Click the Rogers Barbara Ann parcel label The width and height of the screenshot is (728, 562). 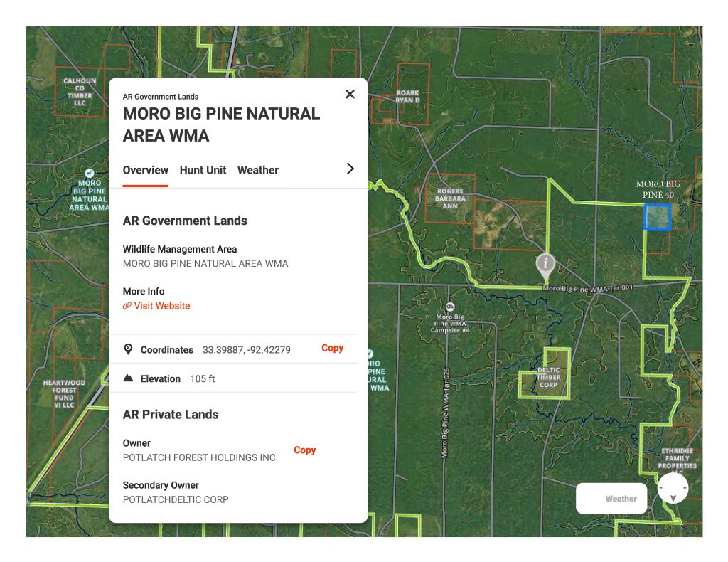pyautogui.click(x=450, y=198)
